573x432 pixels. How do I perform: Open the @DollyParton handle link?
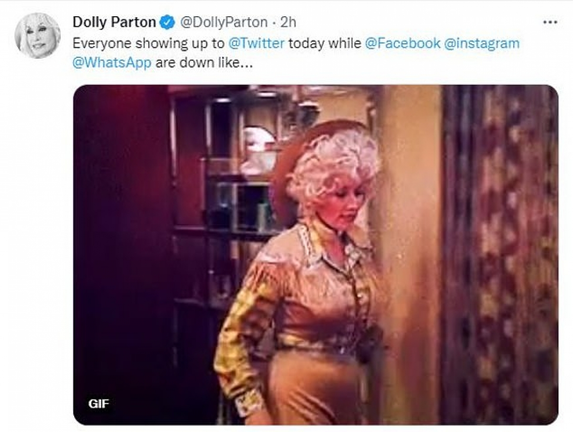pyautogui.click(x=224, y=22)
